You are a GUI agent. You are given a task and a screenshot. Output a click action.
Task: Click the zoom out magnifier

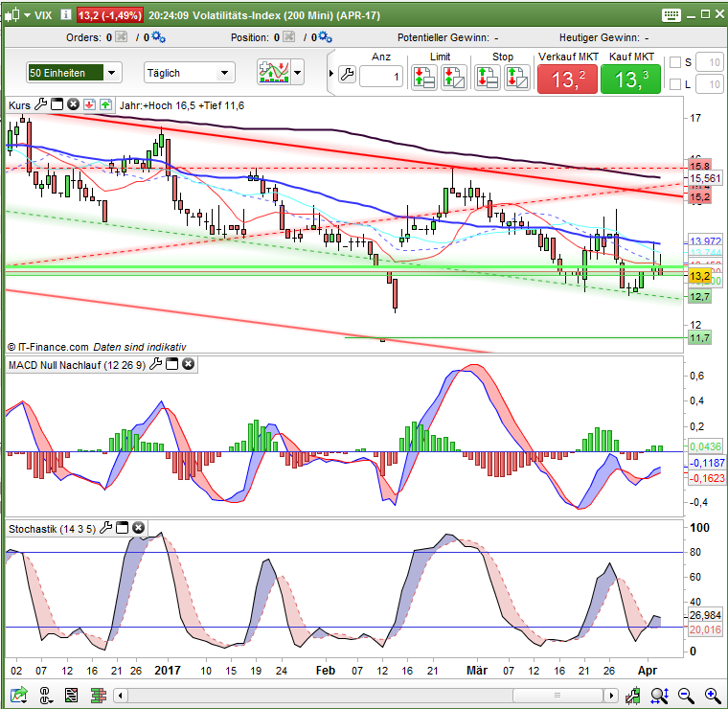(686, 696)
